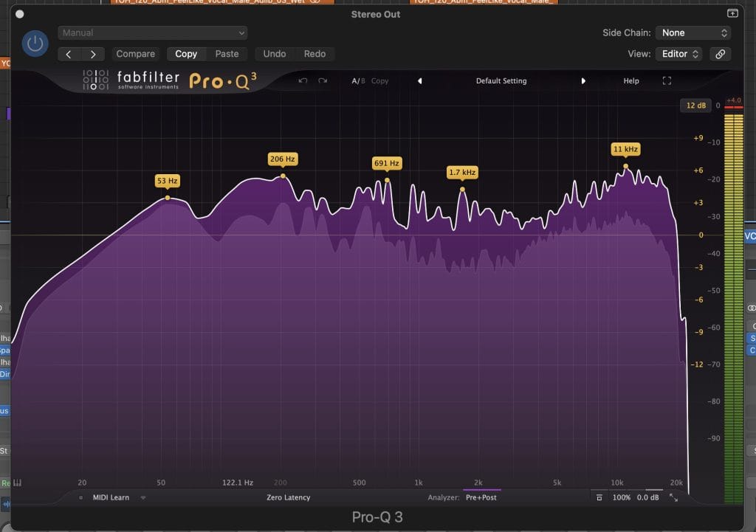Click the Compare button
Image resolution: width=756 pixels, height=532 pixels.
point(136,54)
